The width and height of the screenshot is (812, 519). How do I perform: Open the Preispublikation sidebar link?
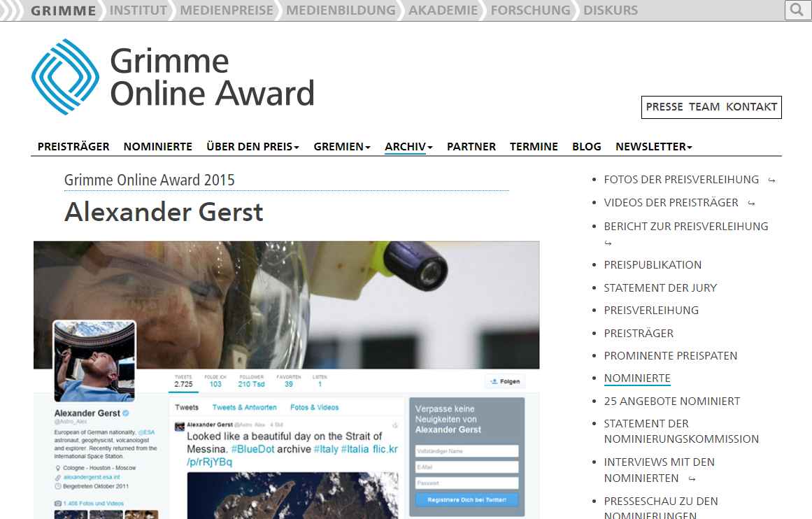(653, 264)
